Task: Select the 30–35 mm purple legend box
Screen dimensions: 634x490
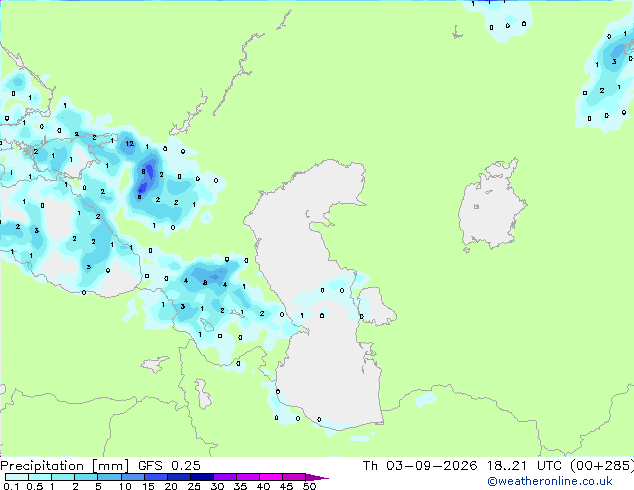Action: (x=225, y=477)
